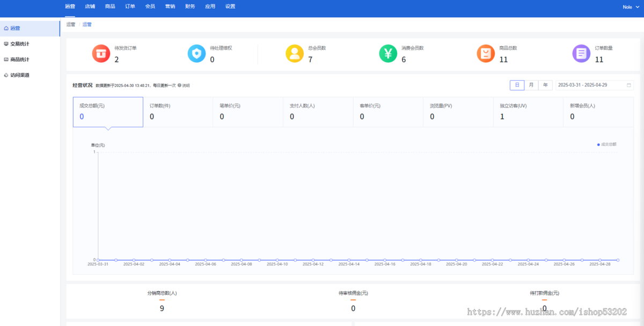Go to 应用 in top navigation
This screenshot has height=326, width=644.
pyautogui.click(x=210, y=6)
